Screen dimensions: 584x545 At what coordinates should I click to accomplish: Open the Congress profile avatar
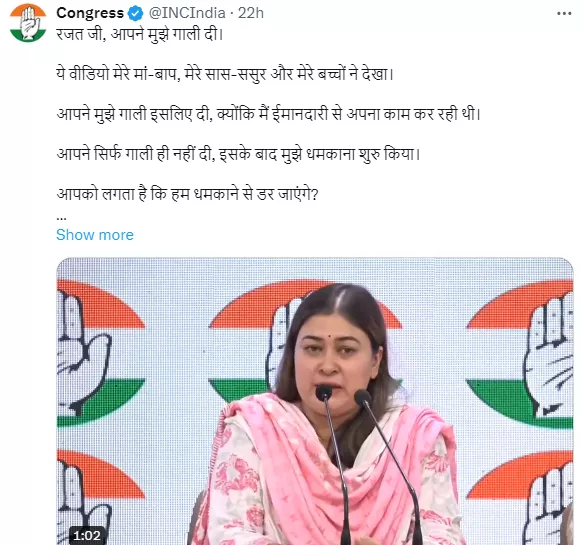click(28, 22)
